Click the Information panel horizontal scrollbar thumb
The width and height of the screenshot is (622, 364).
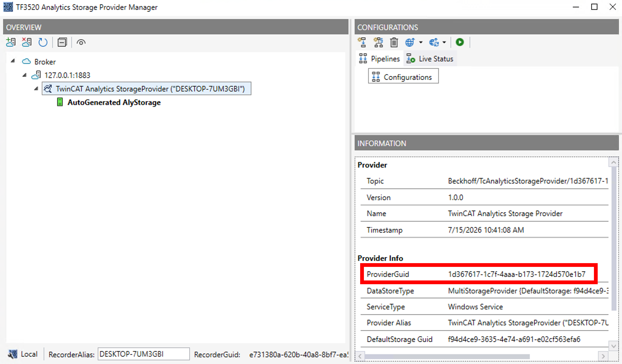[x=447, y=356]
